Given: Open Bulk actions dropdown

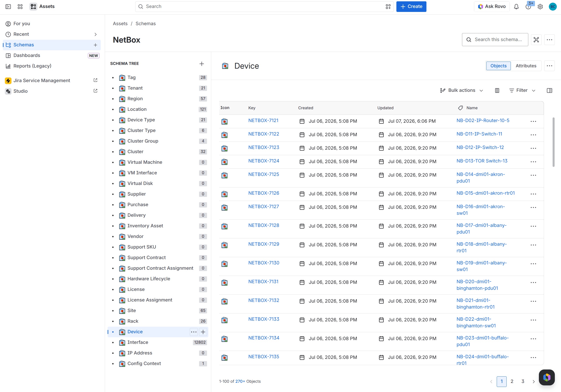Looking at the screenshot, I should (x=462, y=90).
